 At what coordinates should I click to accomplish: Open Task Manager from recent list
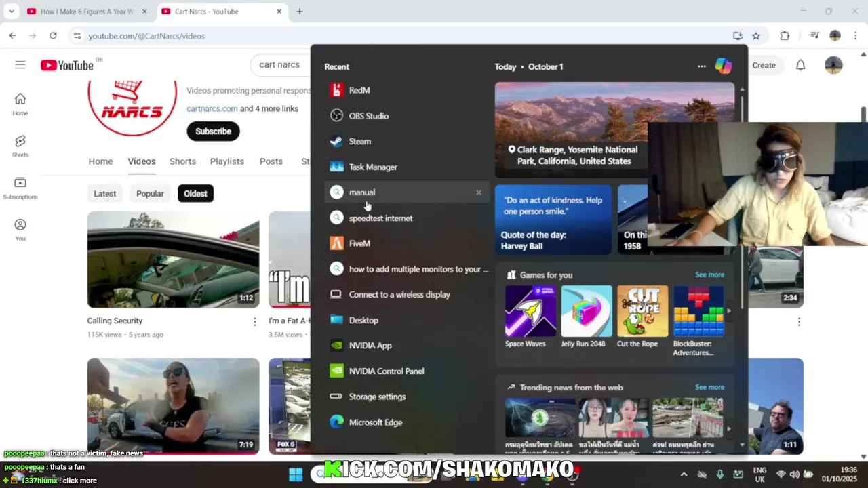(x=407, y=167)
